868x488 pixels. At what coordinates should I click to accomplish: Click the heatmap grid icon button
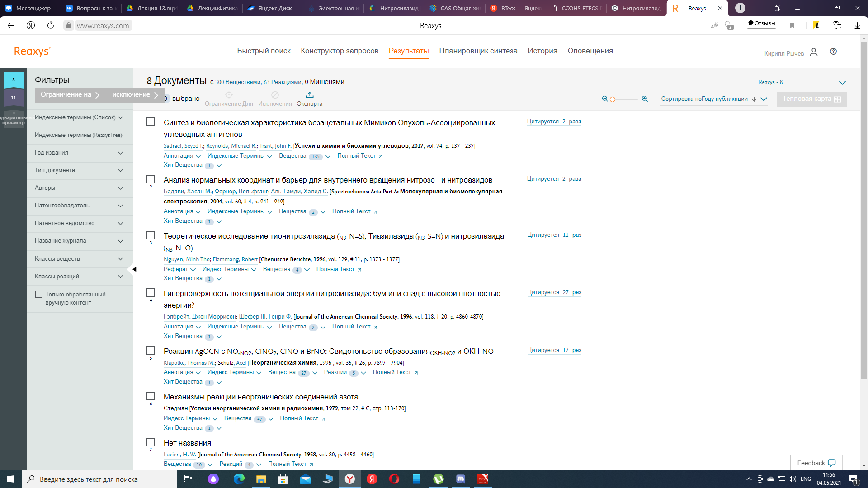click(837, 99)
